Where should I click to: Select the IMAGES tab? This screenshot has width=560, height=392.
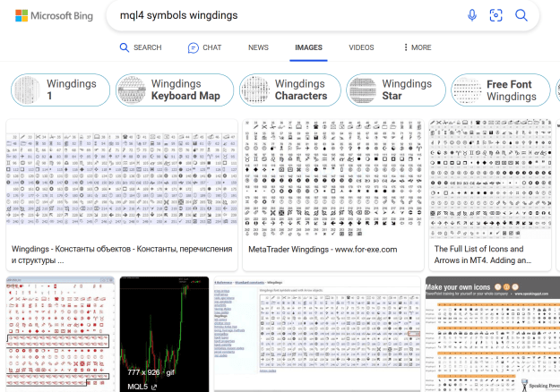click(308, 47)
